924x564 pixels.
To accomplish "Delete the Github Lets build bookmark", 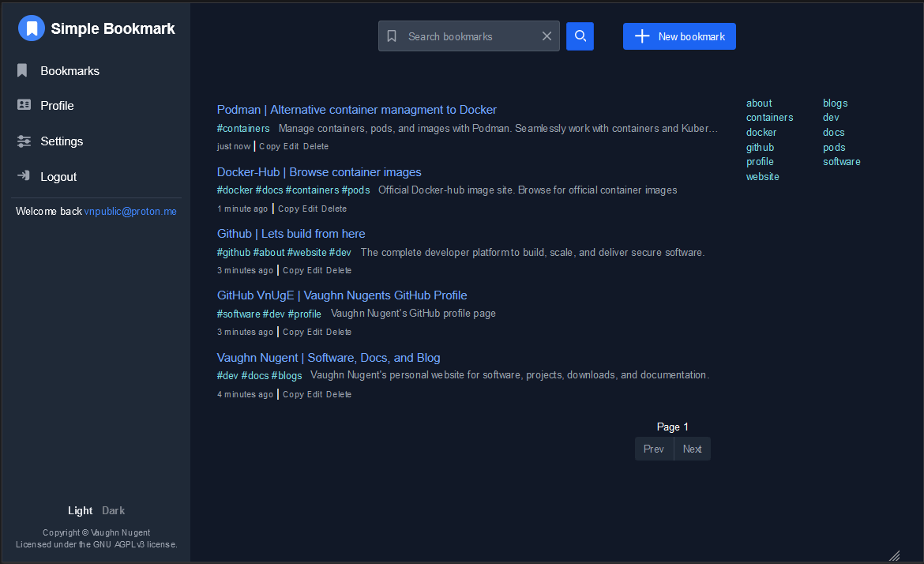I will tap(339, 270).
